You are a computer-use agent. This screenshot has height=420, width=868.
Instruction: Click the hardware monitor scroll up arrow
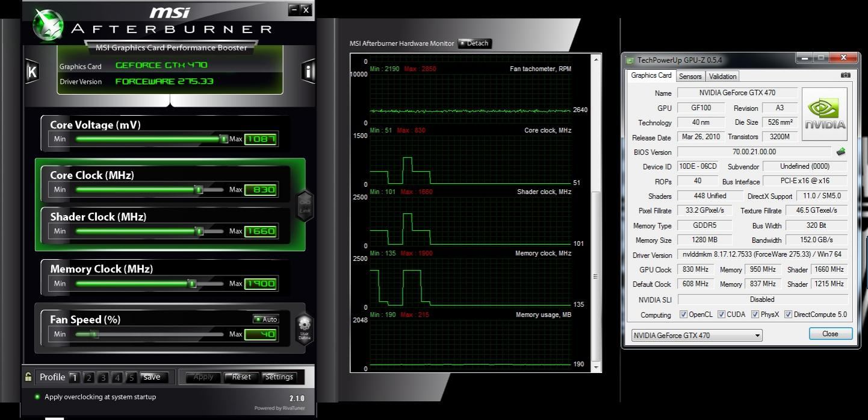point(597,59)
